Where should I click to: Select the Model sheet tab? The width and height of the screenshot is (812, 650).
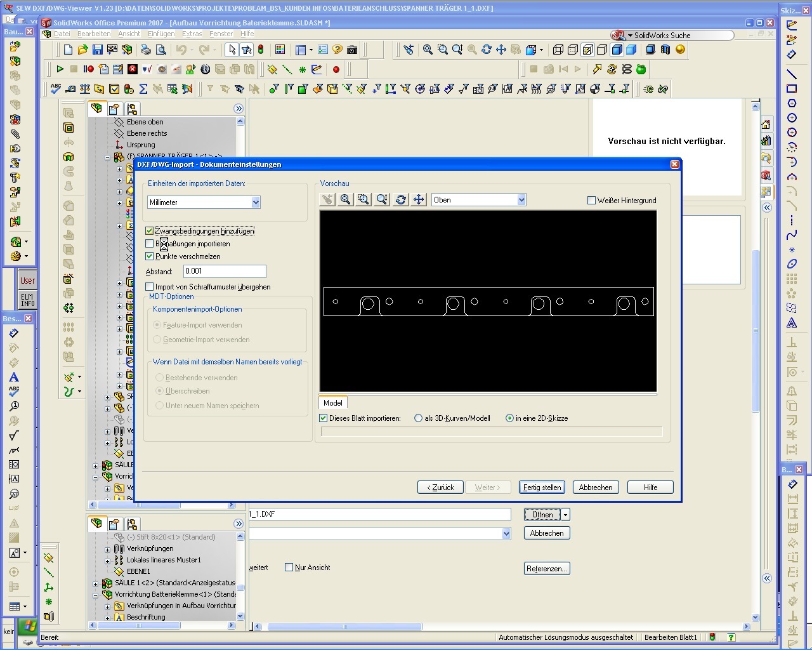[332, 403]
